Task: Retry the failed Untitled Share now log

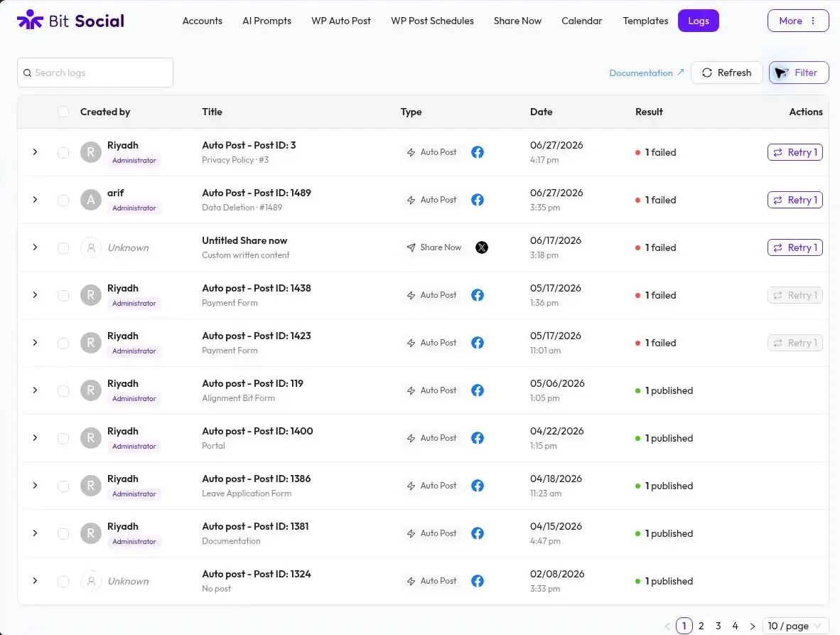Action: click(795, 247)
